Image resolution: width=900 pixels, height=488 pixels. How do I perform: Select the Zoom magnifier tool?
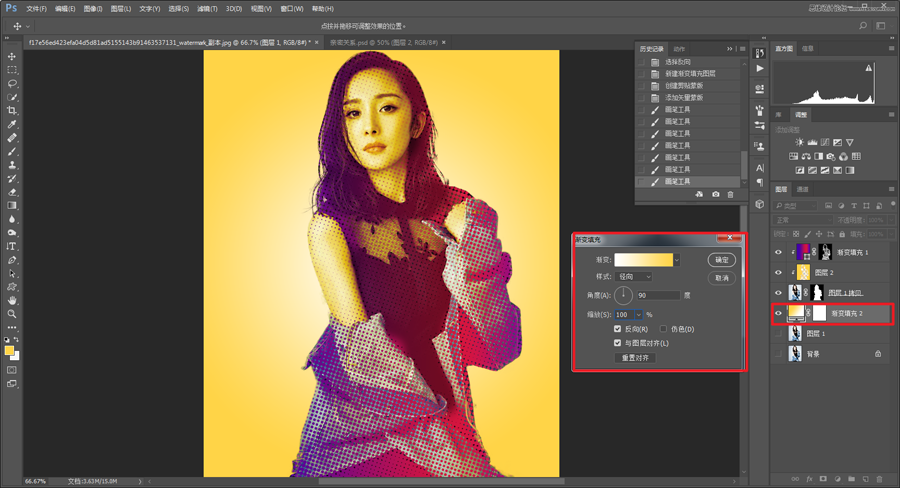[x=12, y=314]
